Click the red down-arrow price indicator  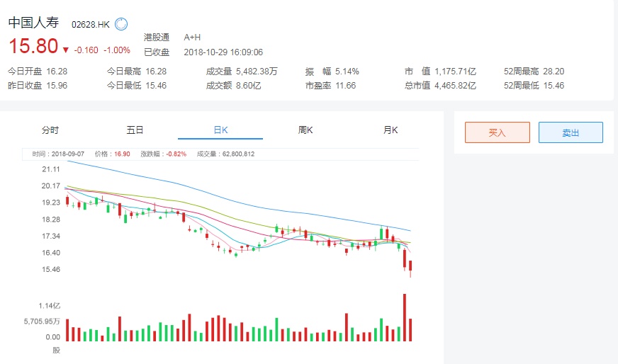coord(66,50)
